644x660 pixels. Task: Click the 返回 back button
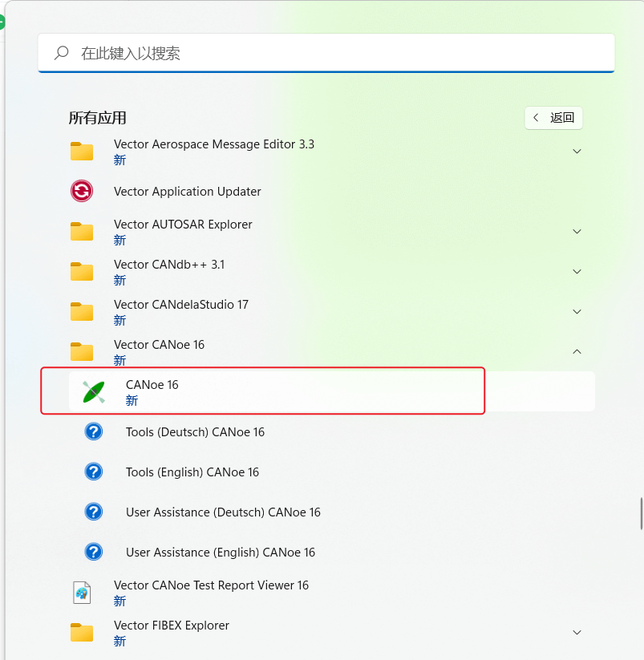(553, 117)
